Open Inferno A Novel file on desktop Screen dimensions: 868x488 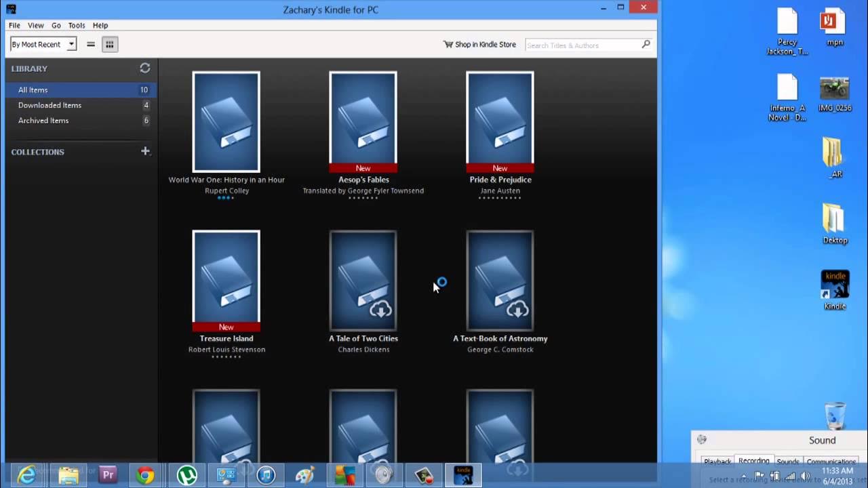point(787,97)
